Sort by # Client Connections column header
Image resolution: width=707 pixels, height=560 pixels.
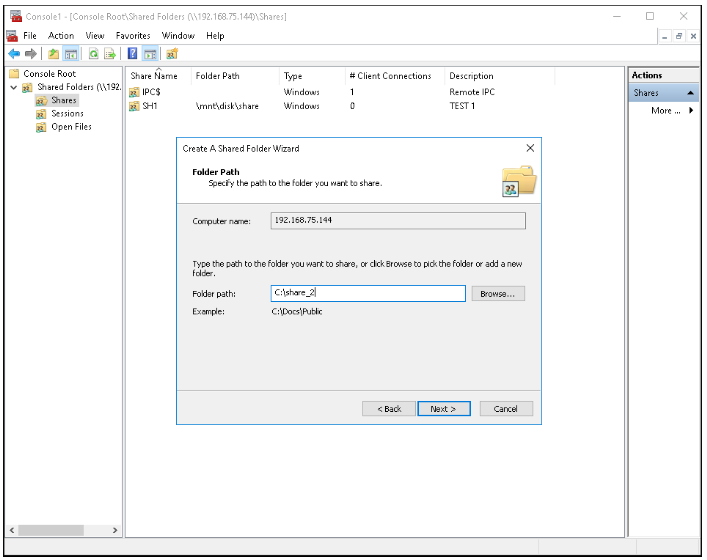390,76
